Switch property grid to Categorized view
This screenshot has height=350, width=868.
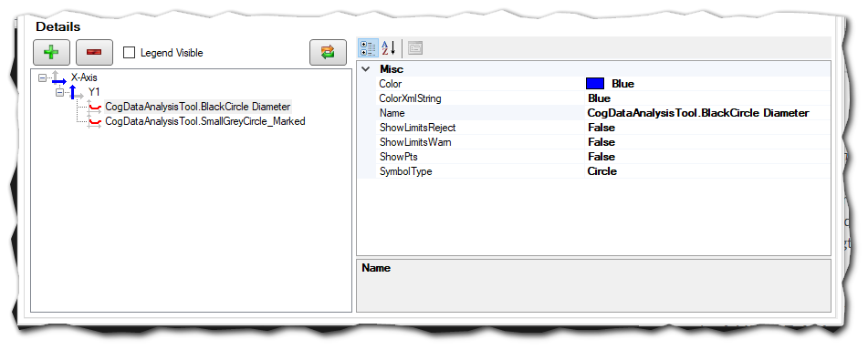click(368, 48)
